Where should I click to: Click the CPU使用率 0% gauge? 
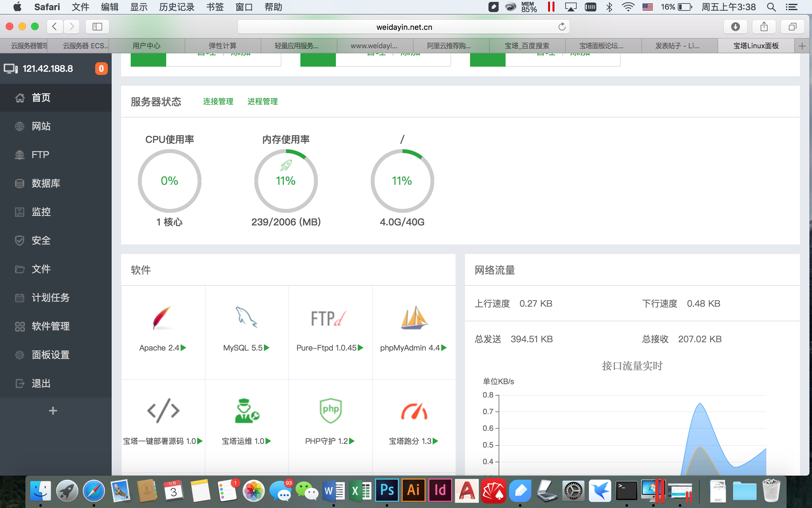pyautogui.click(x=169, y=181)
